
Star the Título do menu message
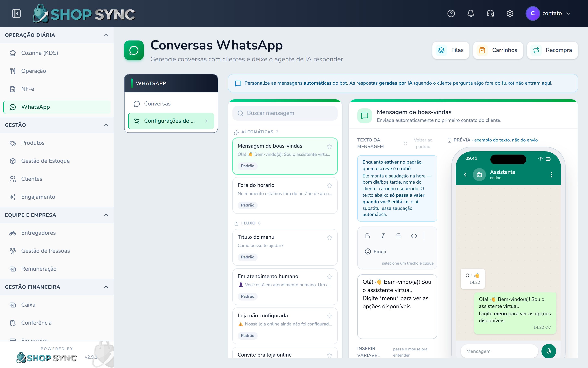point(330,238)
